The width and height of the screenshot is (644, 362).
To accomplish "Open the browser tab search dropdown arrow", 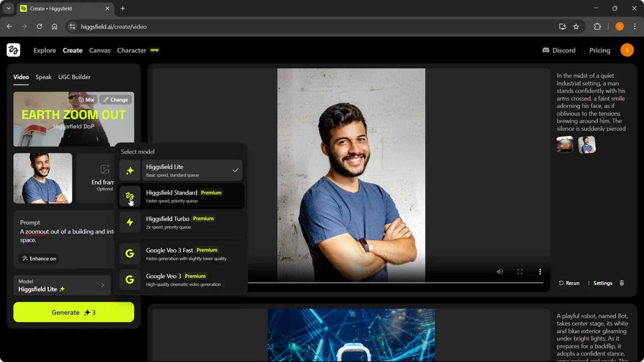I will point(9,8).
